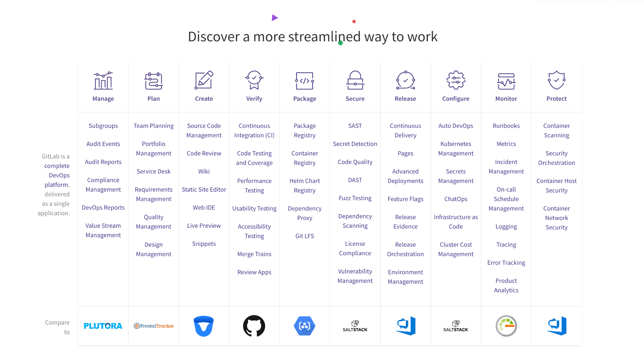Expand the Kubernetes Management option
This screenshot has height=360, width=644.
click(456, 148)
